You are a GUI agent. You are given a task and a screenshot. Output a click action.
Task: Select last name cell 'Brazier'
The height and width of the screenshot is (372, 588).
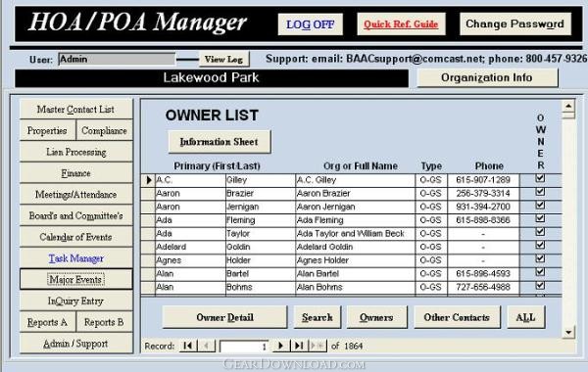tap(261, 193)
